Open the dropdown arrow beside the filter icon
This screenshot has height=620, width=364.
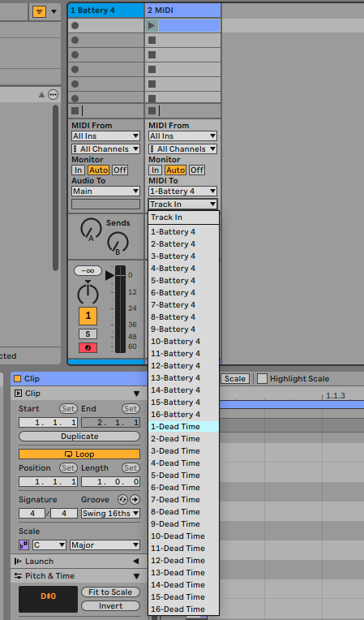point(54,11)
